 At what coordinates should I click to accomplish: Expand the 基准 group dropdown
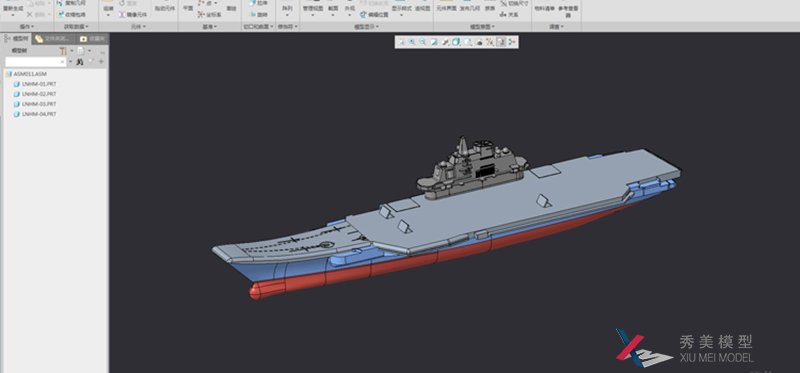(209, 26)
